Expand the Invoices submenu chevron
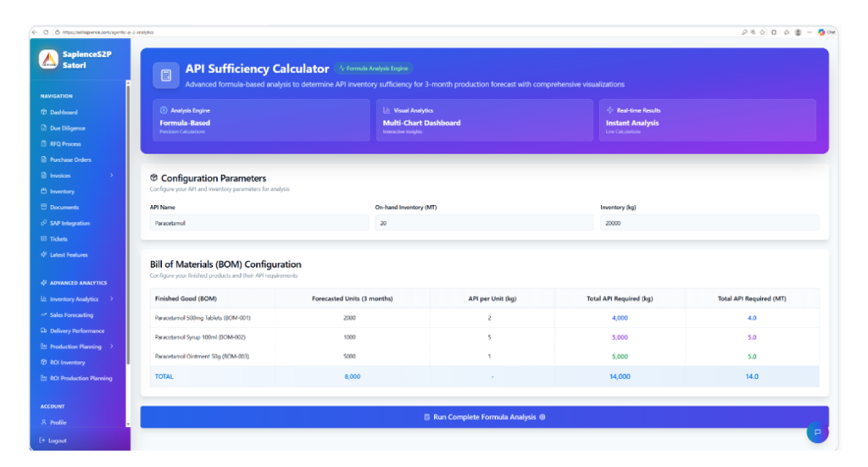Viewport: 868px width, 467px height. click(x=112, y=175)
